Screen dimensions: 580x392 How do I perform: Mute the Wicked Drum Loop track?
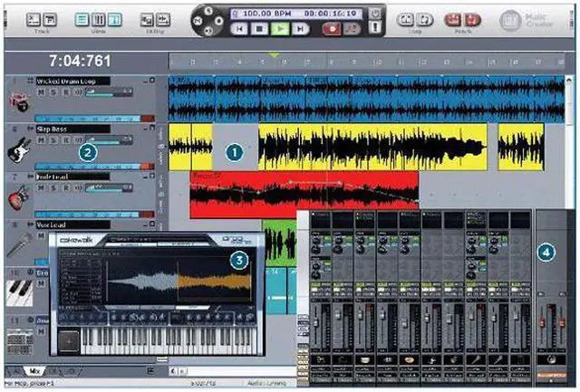click(42, 92)
